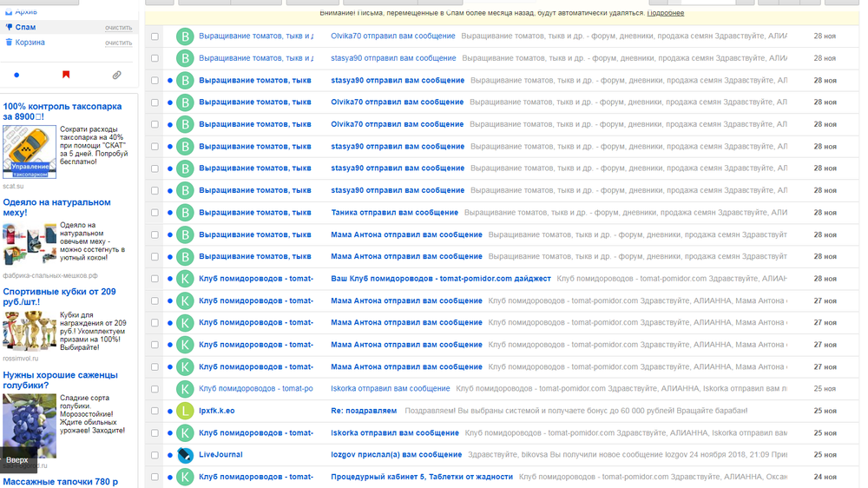Toggle the unread dot on the LiveJournal email
Screen dimensions: 868x488
coord(170,455)
